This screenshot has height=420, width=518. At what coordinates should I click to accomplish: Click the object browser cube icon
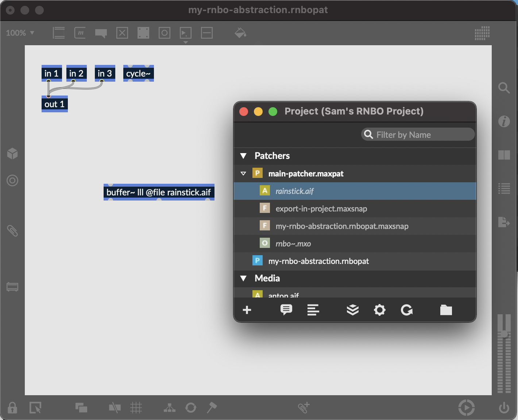pyautogui.click(x=12, y=153)
